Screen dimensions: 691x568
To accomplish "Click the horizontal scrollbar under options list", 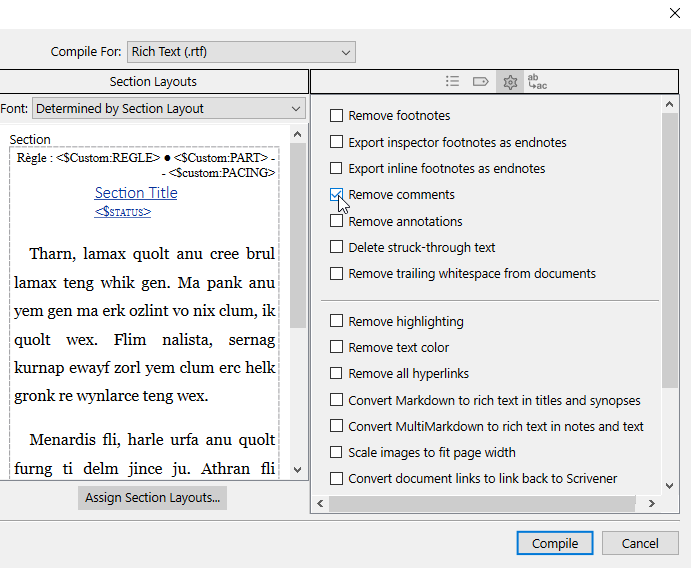I will [490, 503].
